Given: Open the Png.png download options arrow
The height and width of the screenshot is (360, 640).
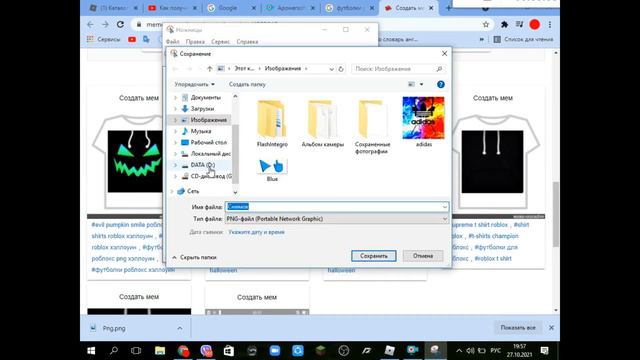Looking at the screenshot, I should pos(180,328).
